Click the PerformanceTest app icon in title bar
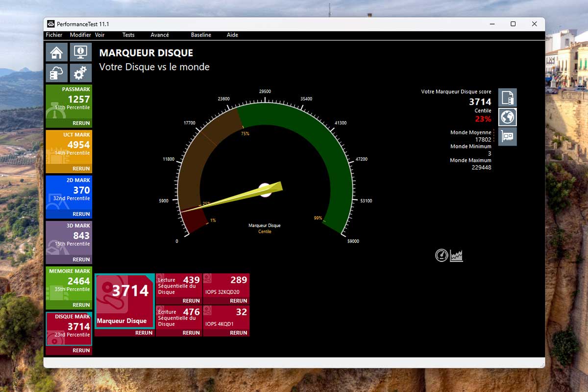The width and height of the screenshot is (588, 392). pyautogui.click(x=50, y=24)
